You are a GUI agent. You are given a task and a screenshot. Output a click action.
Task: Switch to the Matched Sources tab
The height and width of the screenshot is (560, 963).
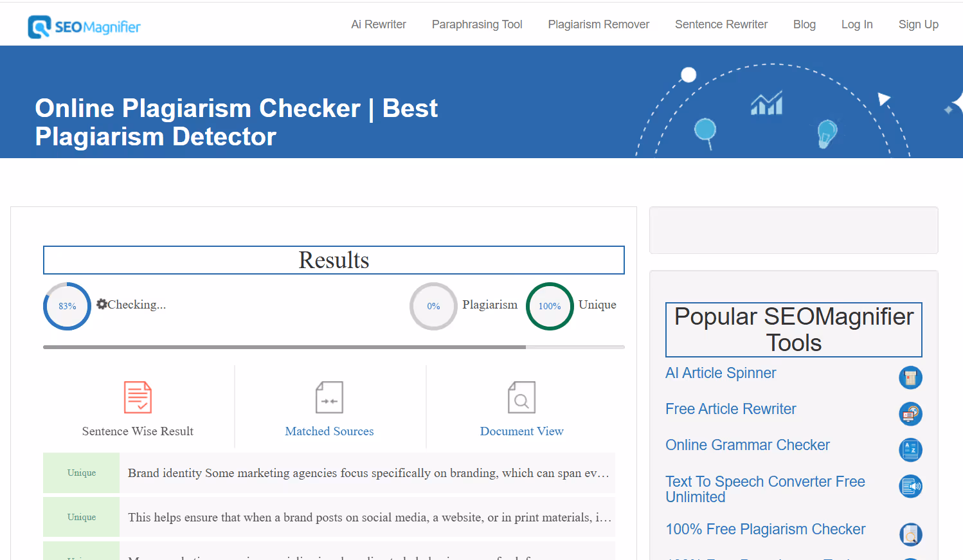click(329, 431)
